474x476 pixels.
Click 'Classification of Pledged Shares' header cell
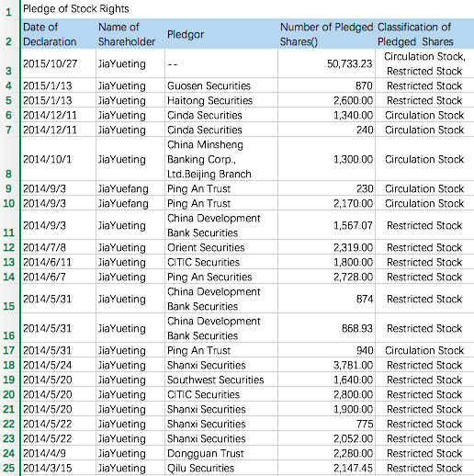(424, 34)
